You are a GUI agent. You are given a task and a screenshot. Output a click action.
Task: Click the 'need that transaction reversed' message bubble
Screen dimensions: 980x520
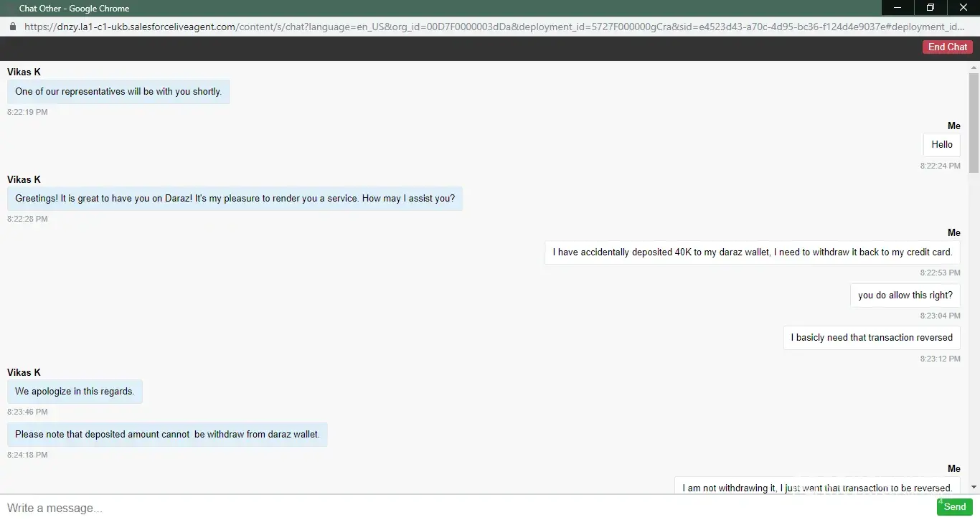pos(871,338)
